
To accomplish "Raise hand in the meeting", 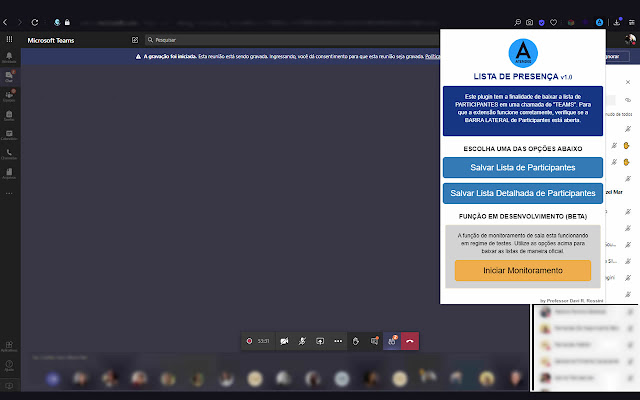I will (356, 341).
